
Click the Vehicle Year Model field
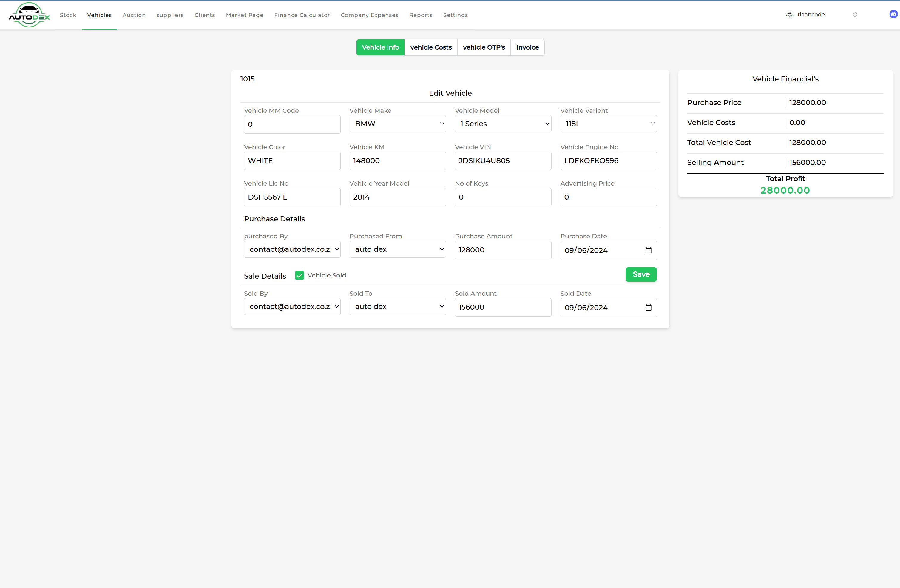click(397, 197)
